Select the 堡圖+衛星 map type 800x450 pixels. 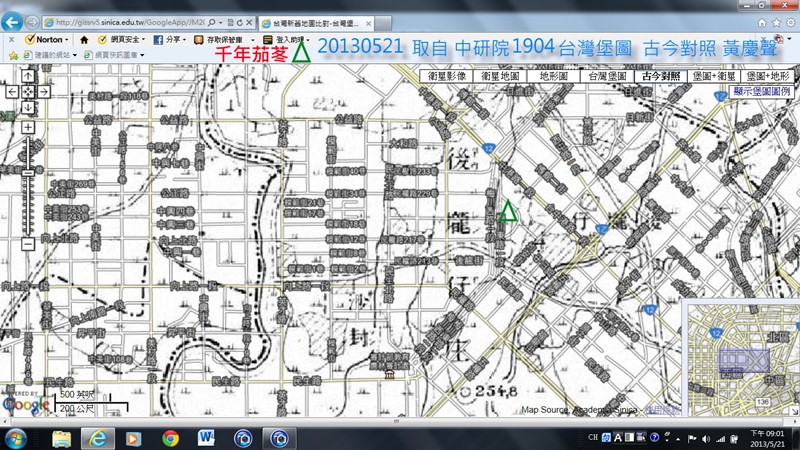click(714, 76)
